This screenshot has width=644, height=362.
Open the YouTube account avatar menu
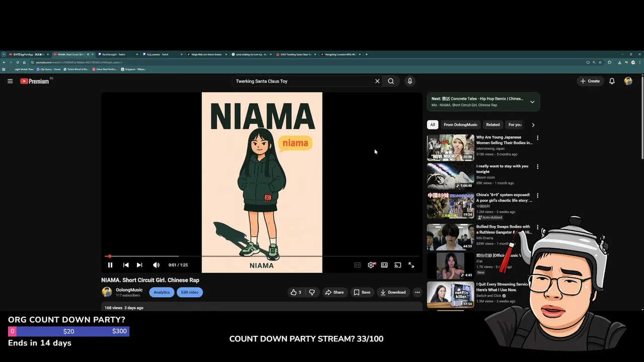(x=628, y=81)
